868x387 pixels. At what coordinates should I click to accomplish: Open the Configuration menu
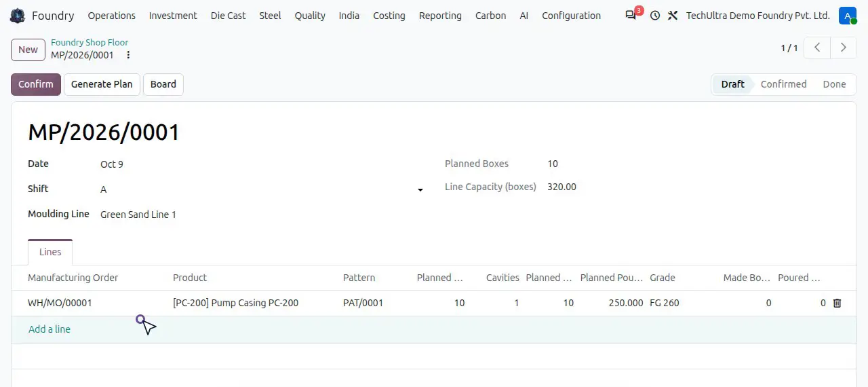(572, 16)
